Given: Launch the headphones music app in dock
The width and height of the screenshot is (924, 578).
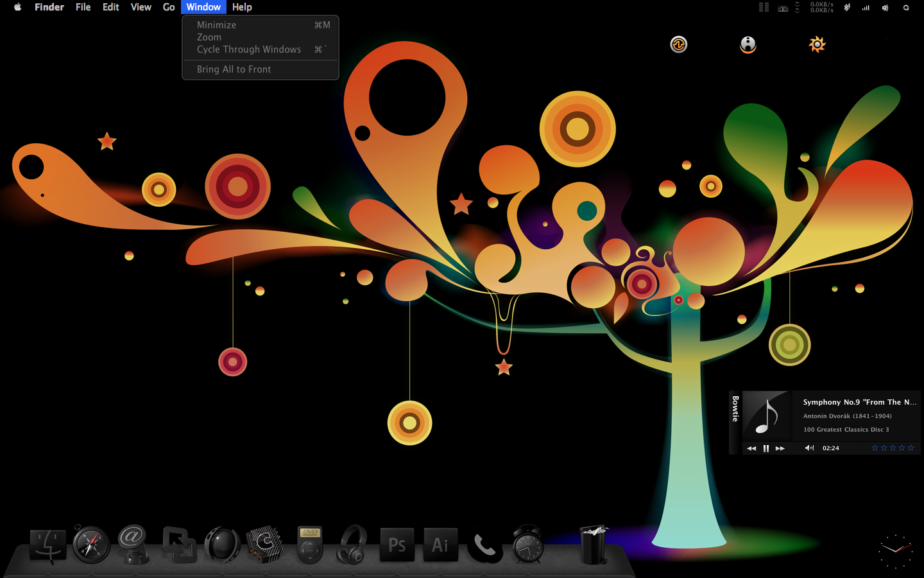Looking at the screenshot, I should click(x=352, y=545).
